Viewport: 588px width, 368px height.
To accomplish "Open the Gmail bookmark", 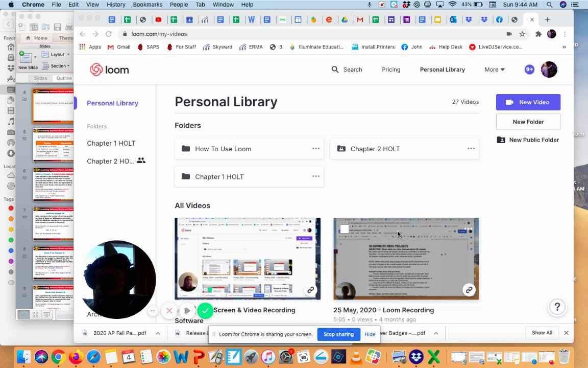I will click(119, 47).
